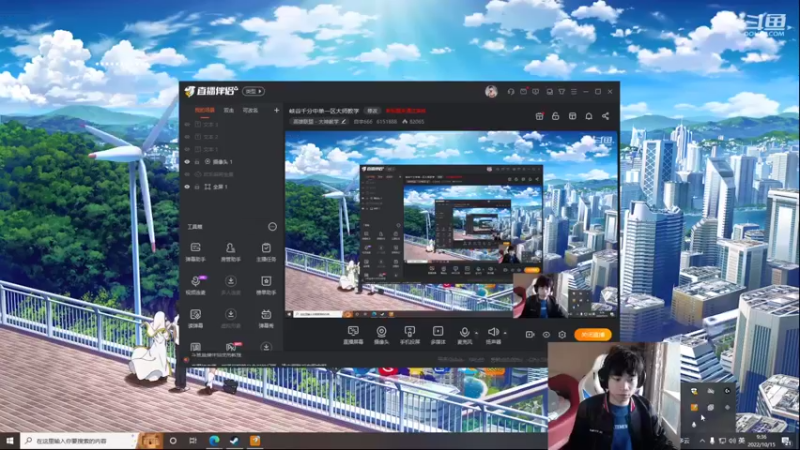Screen dimensions: 800x450
Task: Click the Windows taskbar search box
Action: [x=79, y=440]
